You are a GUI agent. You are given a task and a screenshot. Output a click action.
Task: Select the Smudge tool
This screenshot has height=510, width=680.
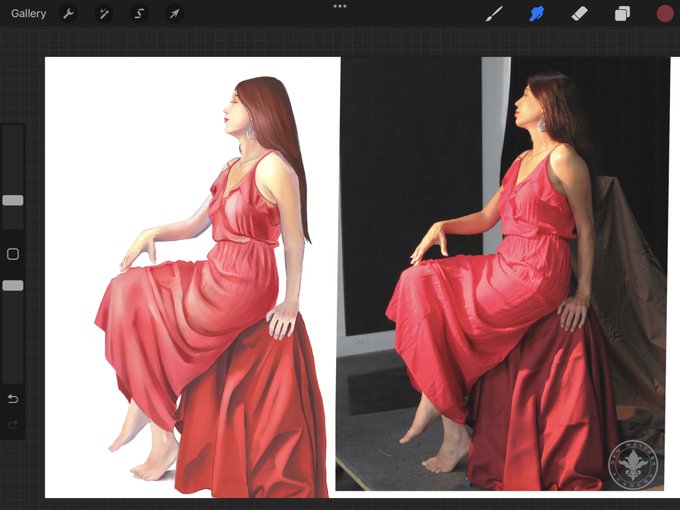click(536, 14)
